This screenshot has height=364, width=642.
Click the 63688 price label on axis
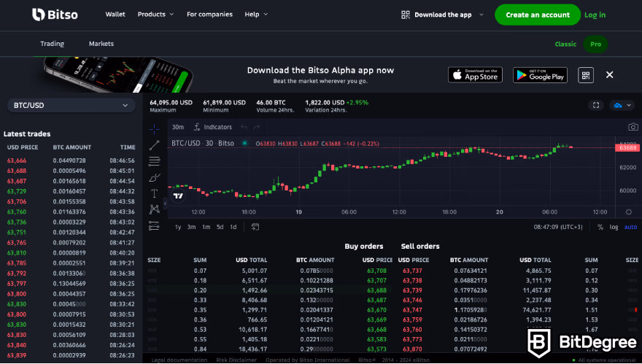click(627, 147)
